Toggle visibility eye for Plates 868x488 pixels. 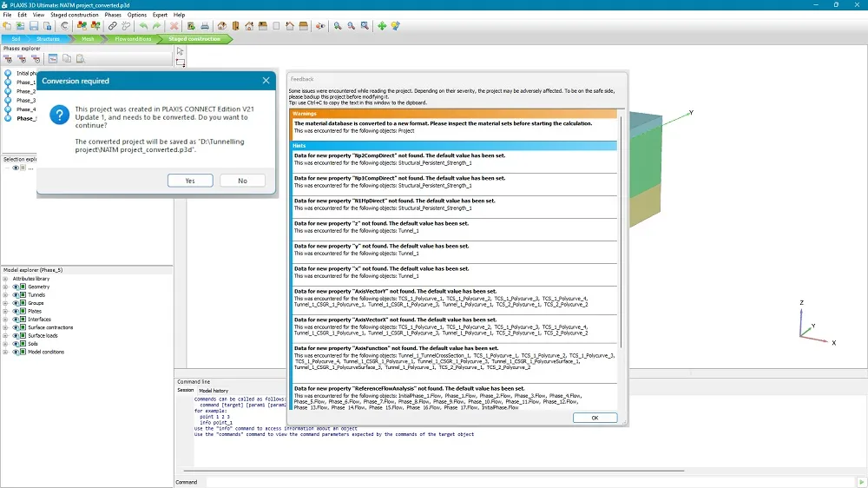pos(16,312)
